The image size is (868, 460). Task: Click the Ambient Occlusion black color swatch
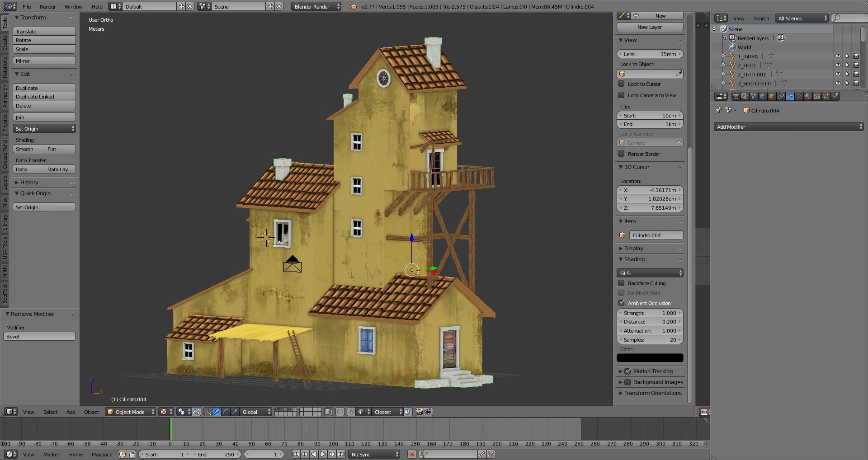pos(650,357)
